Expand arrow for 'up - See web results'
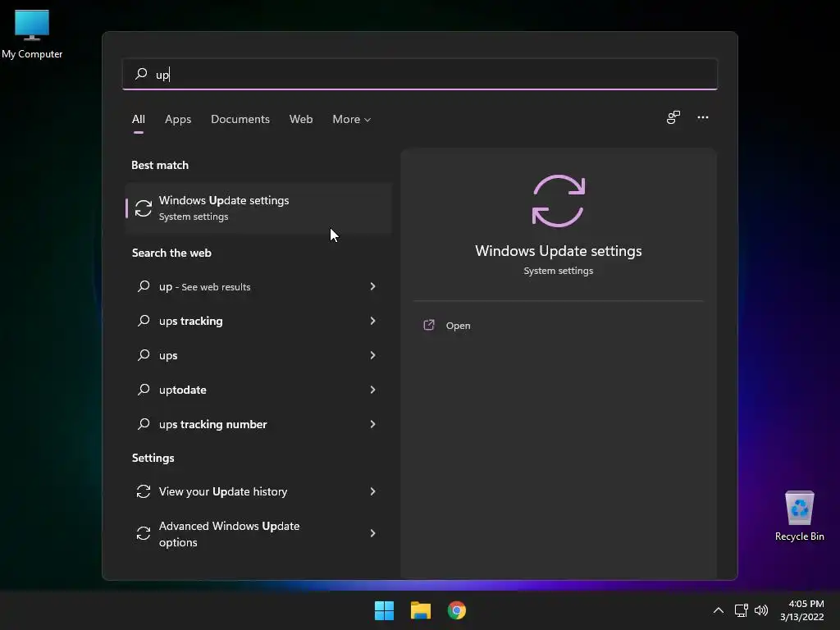The height and width of the screenshot is (630, 840). (373, 286)
